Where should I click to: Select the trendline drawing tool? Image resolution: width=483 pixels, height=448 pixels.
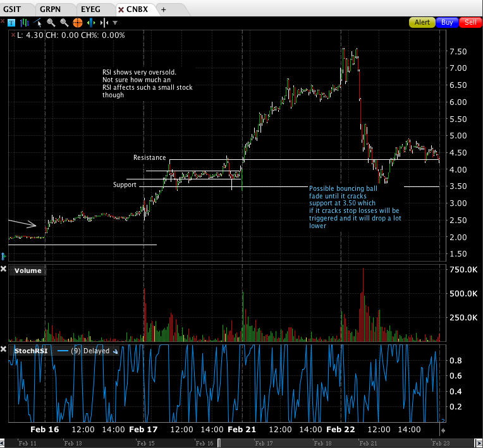point(38,23)
